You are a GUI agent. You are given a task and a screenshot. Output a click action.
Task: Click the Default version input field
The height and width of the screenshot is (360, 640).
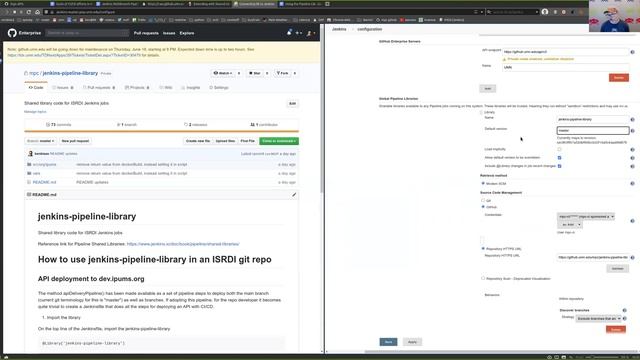click(593, 131)
